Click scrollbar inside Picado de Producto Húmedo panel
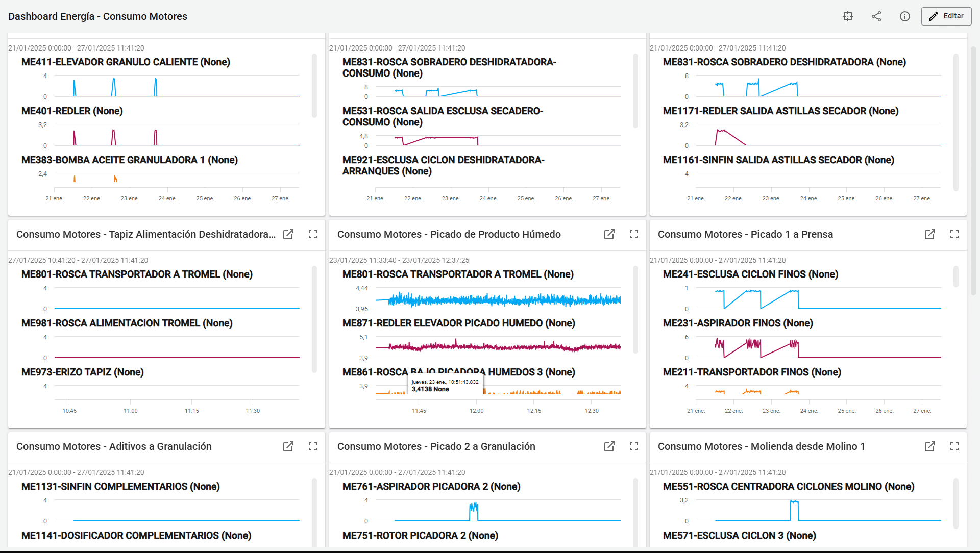 tap(635, 310)
